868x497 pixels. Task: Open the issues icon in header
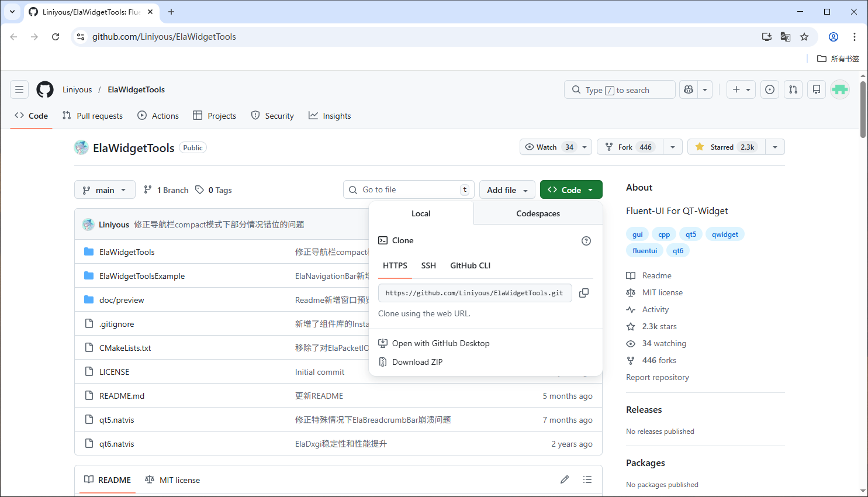click(x=770, y=89)
